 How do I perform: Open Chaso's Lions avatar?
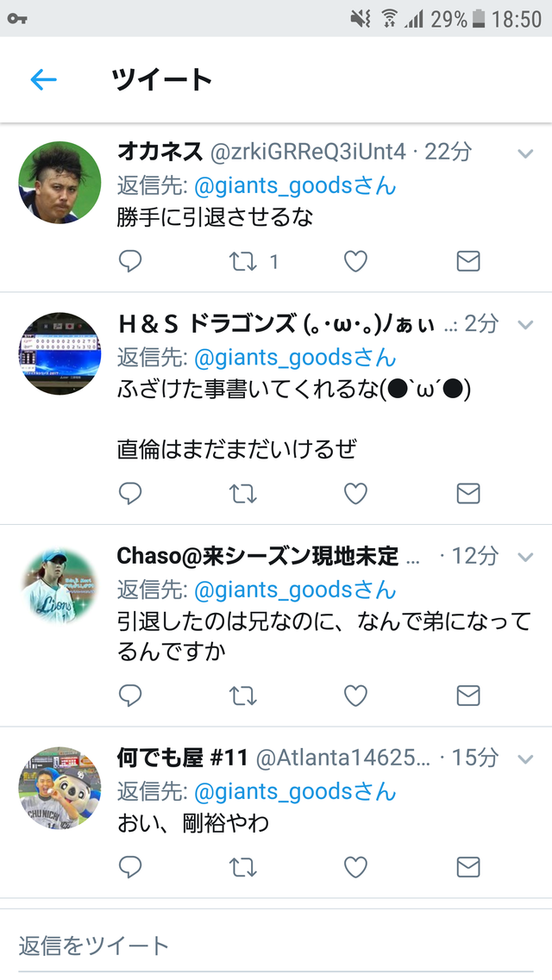click(x=60, y=585)
